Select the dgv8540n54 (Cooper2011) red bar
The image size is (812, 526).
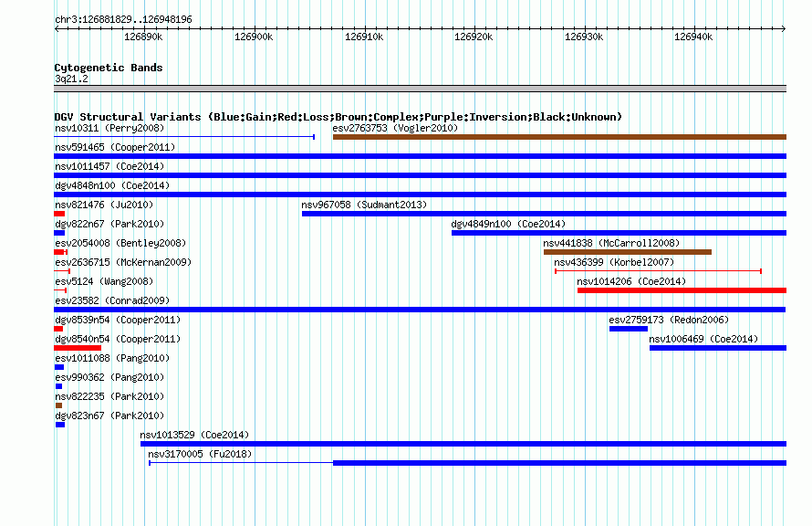(x=78, y=348)
